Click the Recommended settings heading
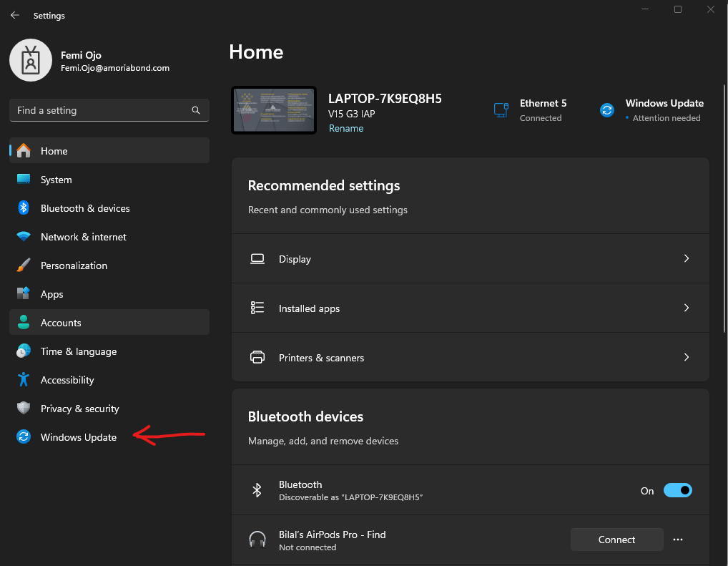This screenshot has width=728, height=566. coord(324,185)
